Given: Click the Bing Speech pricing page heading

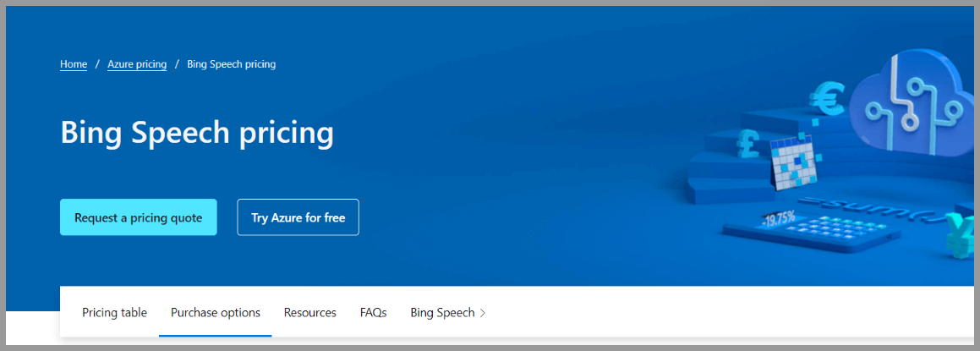Looking at the screenshot, I should 197,134.
